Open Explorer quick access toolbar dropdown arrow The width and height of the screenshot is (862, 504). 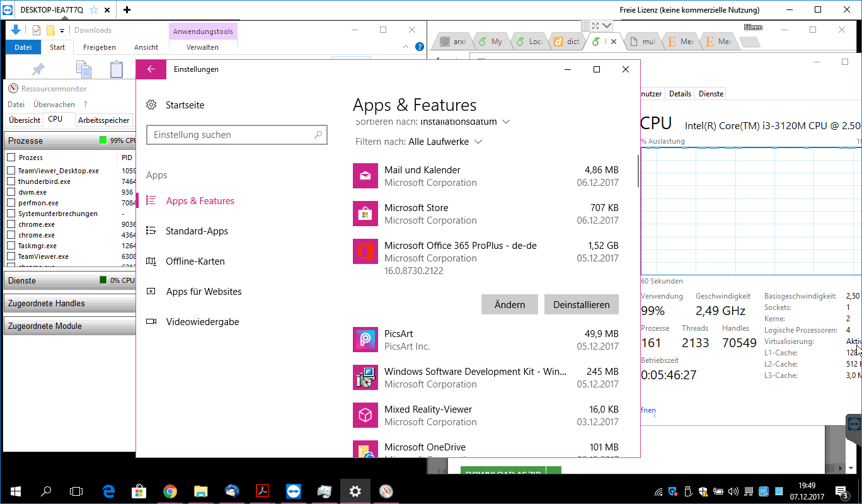tap(62, 30)
